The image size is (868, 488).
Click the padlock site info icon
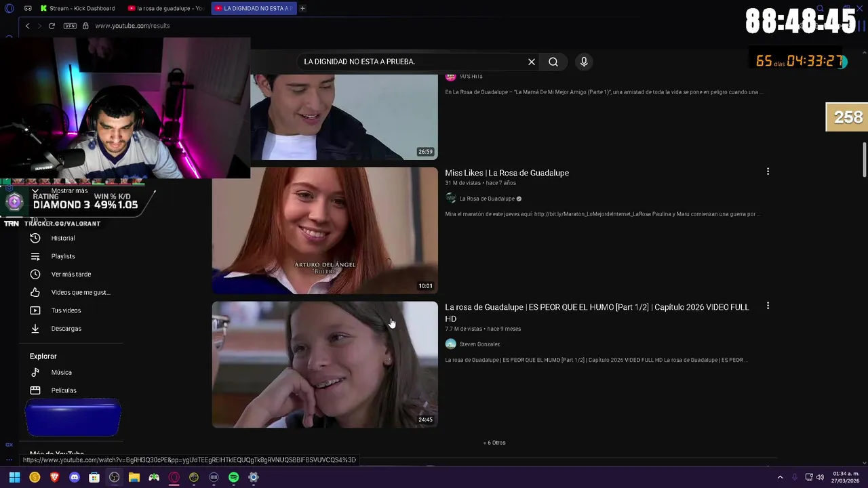tap(85, 26)
